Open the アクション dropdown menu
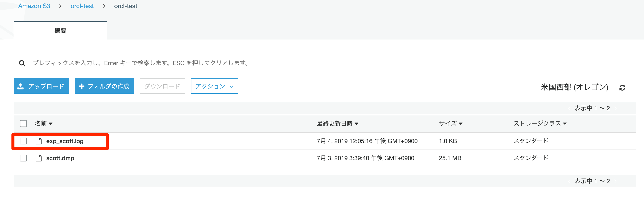 coord(214,86)
